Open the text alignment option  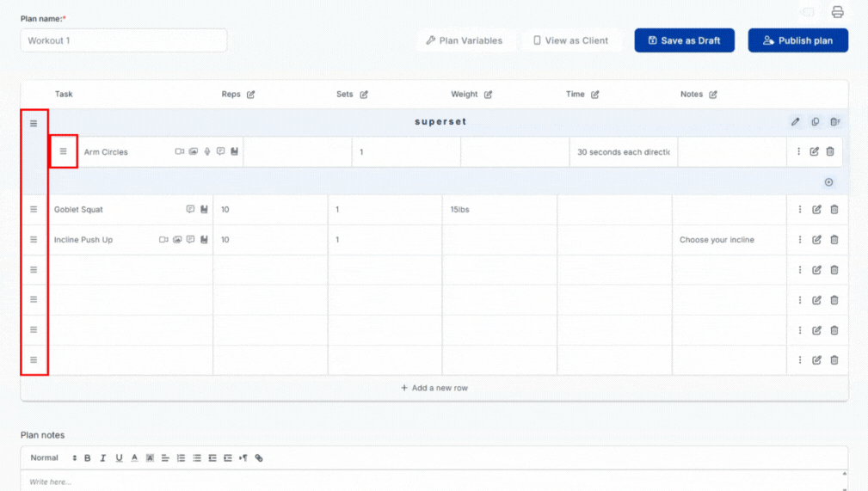[x=165, y=457]
